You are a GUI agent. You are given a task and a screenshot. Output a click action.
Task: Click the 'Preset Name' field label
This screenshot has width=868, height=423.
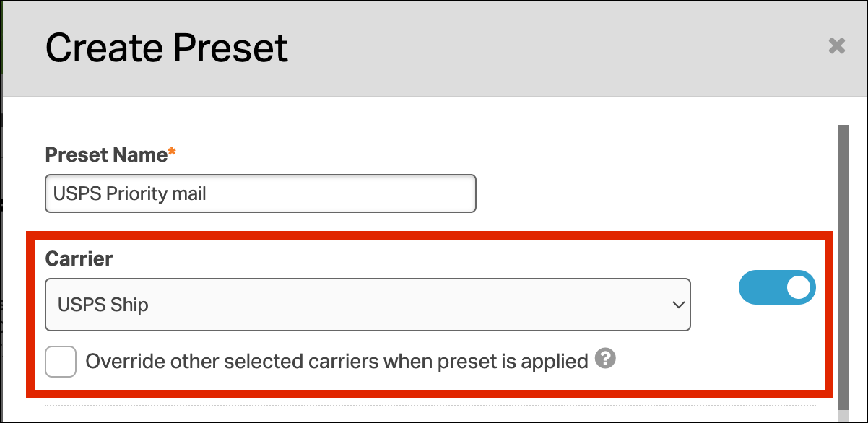(106, 155)
